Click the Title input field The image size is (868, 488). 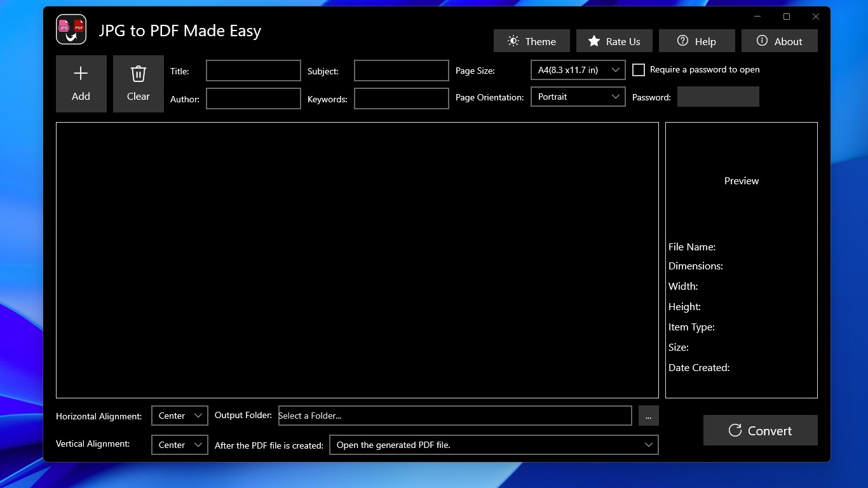click(x=253, y=71)
